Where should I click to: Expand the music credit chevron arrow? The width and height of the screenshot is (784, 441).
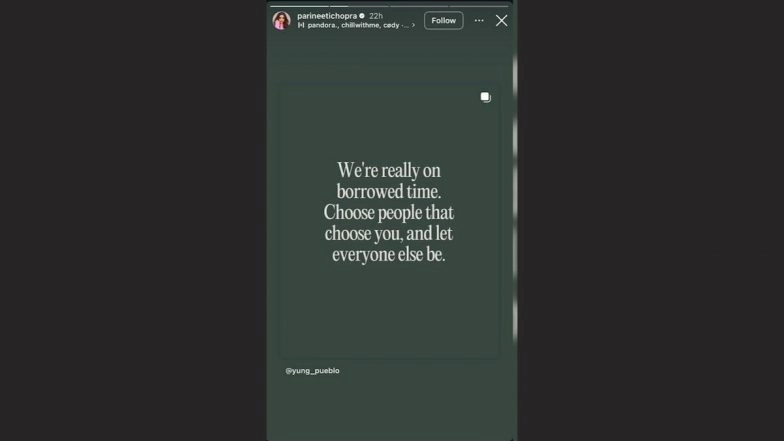[x=413, y=25]
